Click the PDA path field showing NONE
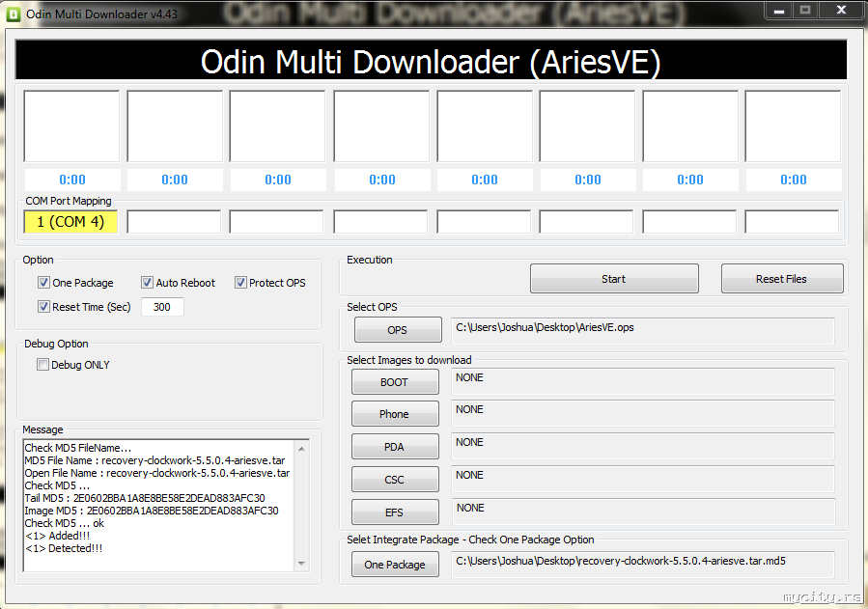This screenshot has width=868, height=609. pyautogui.click(x=643, y=447)
